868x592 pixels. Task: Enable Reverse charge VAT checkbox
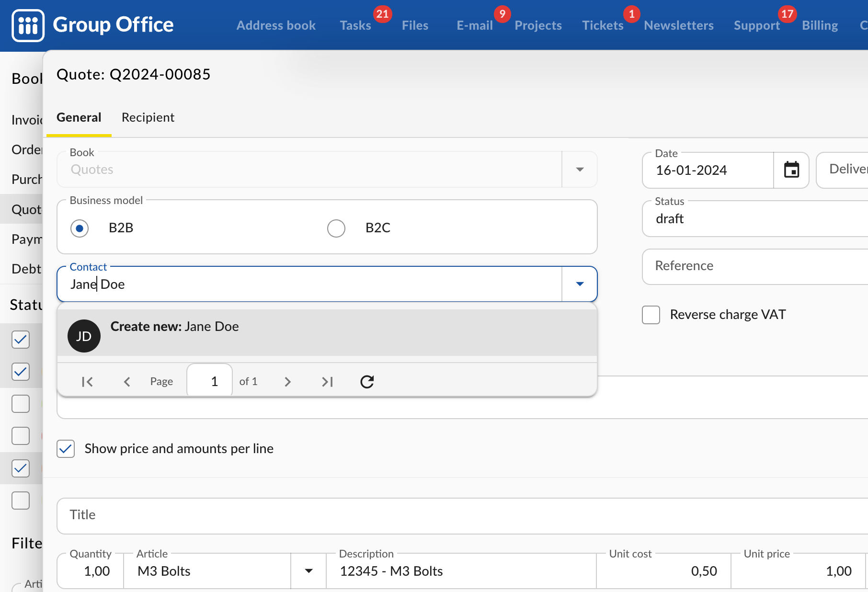[x=651, y=315]
